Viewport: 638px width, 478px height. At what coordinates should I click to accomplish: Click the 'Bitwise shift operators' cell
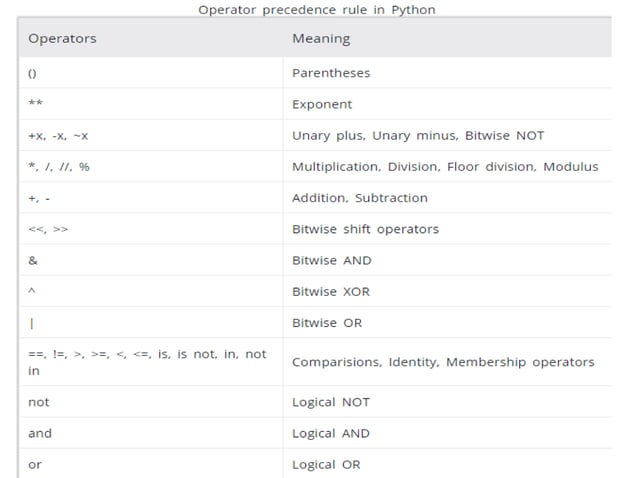[365, 229]
